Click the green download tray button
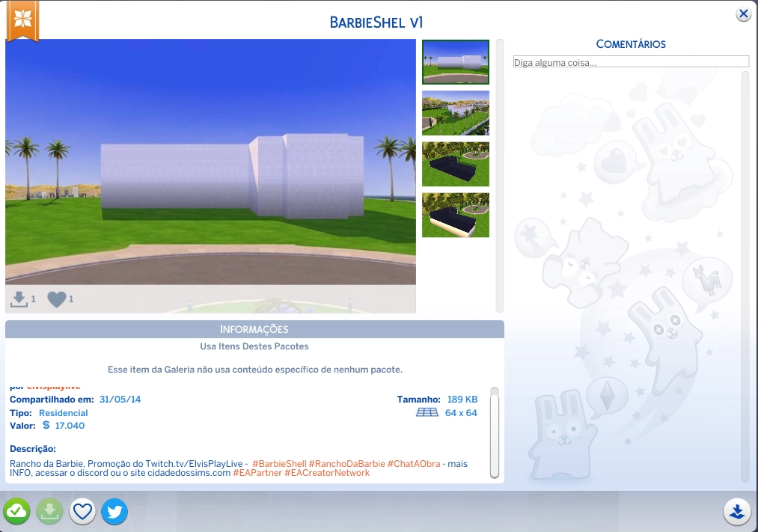The width and height of the screenshot is (758, 532). [x=49, y=512]
